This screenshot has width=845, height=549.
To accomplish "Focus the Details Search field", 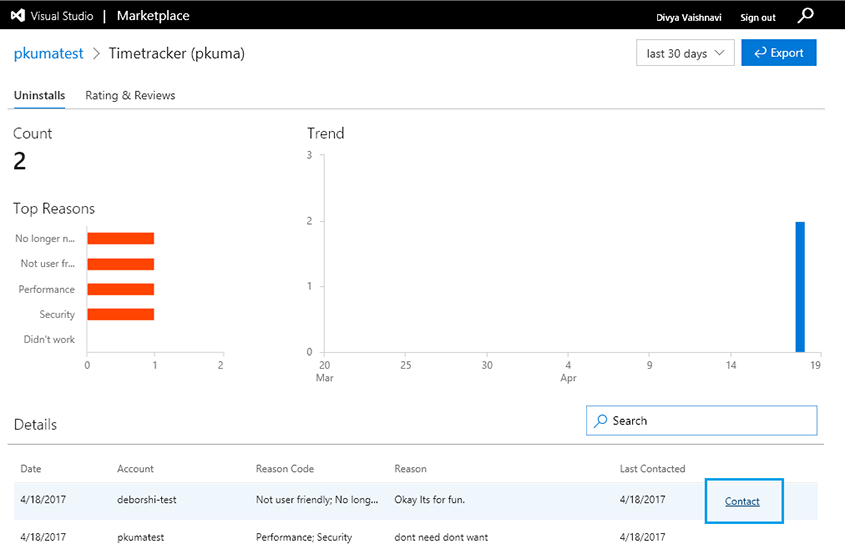I will (702, 420).
